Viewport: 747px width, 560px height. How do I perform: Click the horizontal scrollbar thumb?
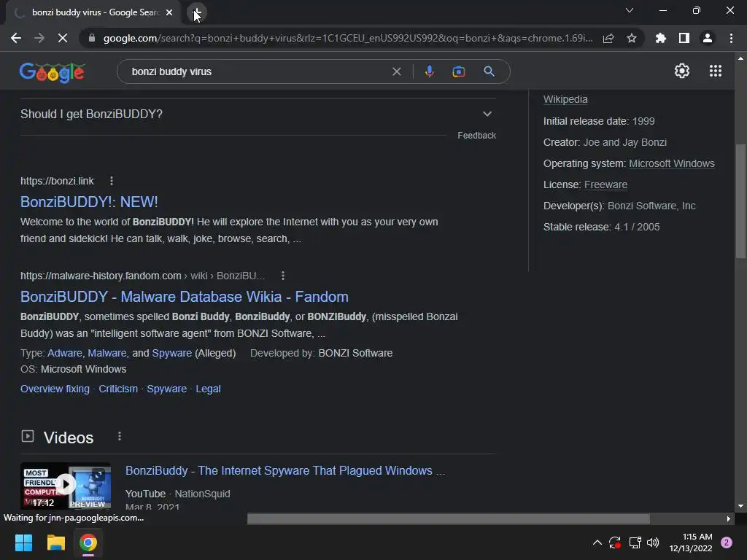pos(449,518)
